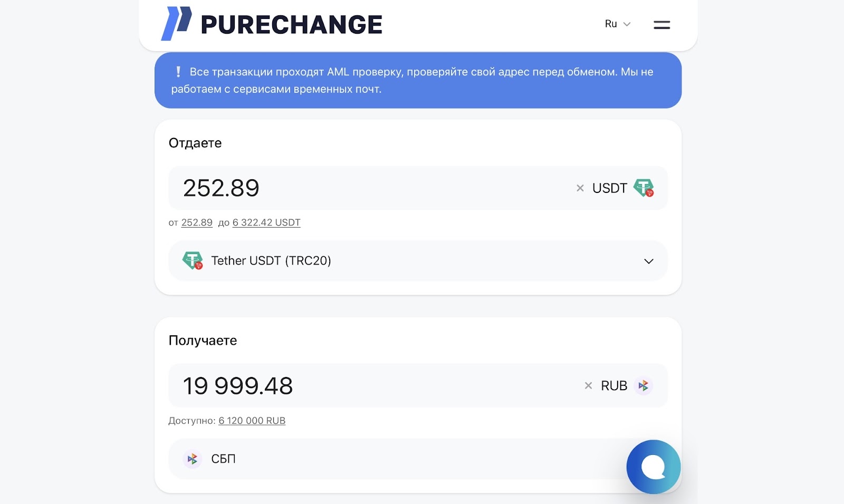This screenshot has width=844, height=504.
Task: Click the PURECHANGE brand name text
Action: 291,25
